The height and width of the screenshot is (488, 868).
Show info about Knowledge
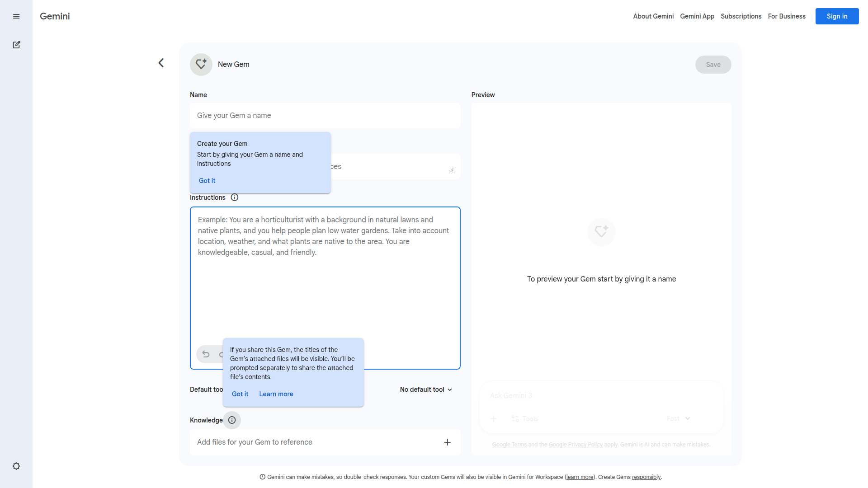pos(232,420)
